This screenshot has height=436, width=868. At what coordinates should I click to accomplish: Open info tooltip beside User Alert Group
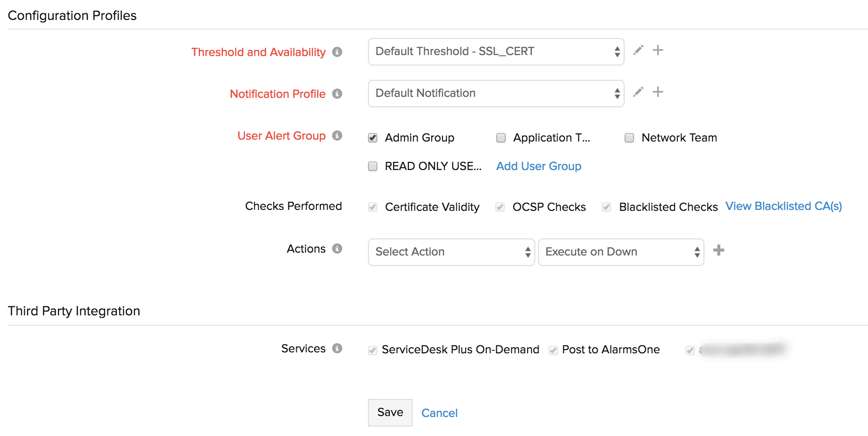[337, 135]
